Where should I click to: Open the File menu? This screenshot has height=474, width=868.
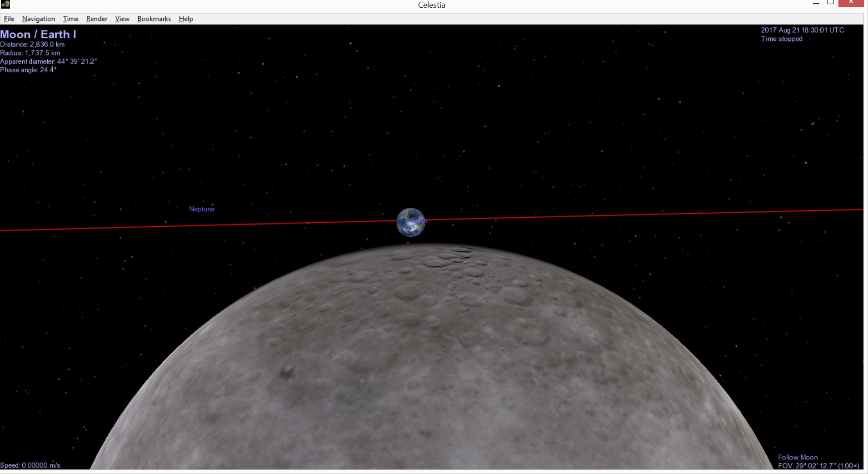9,19
